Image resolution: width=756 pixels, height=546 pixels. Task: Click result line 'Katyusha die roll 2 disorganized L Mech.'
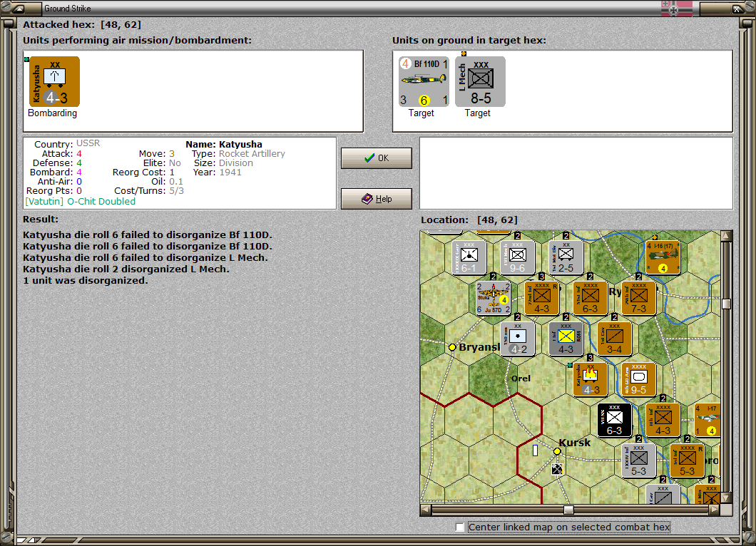click(126, 269)
